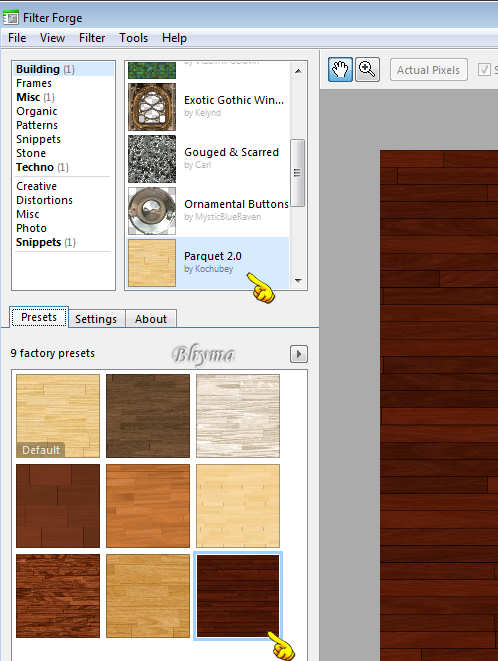
Task: Select the Distortions category
Action: [44, 200]
